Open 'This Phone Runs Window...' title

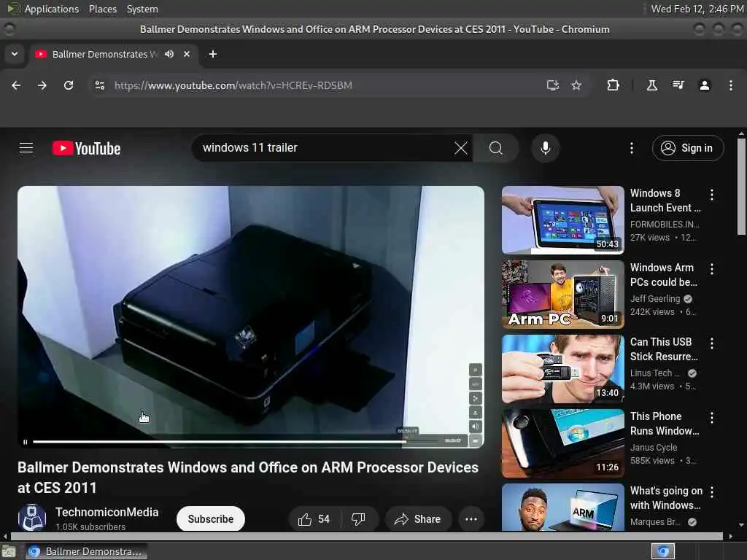pyautogui.click(x=665, y=424)
